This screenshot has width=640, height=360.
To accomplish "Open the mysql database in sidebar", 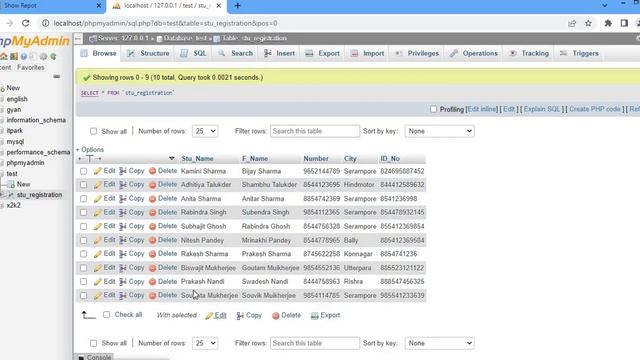I will [15, 142].
